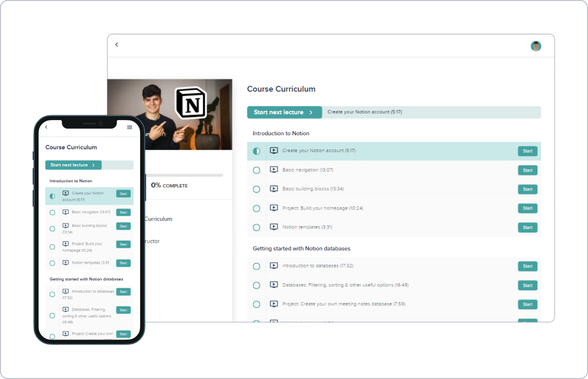Toggle completion circle for Create your Notion account on desktop
Image resolution: width=588 pixels, height=379 pixels.
(257, 151)
